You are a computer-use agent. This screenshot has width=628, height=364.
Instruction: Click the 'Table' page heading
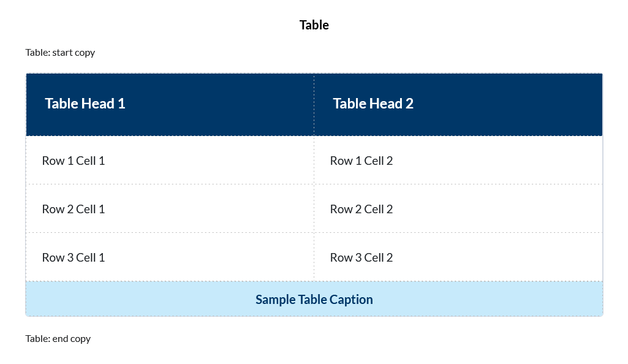pos(314,25)
